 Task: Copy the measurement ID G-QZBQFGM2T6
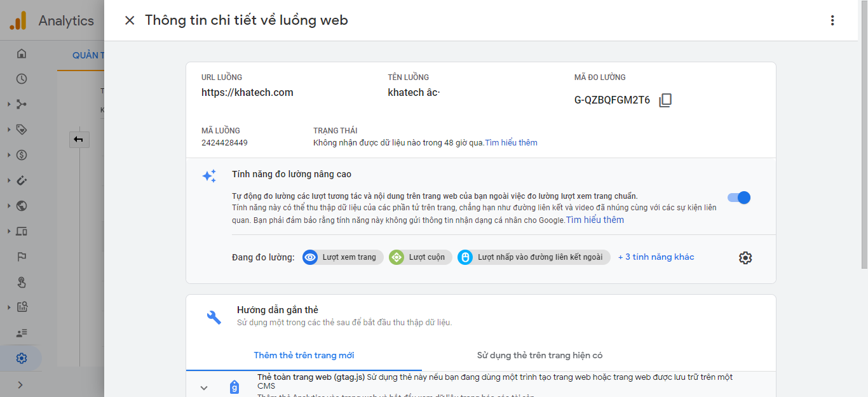click(x=665, y=100)
